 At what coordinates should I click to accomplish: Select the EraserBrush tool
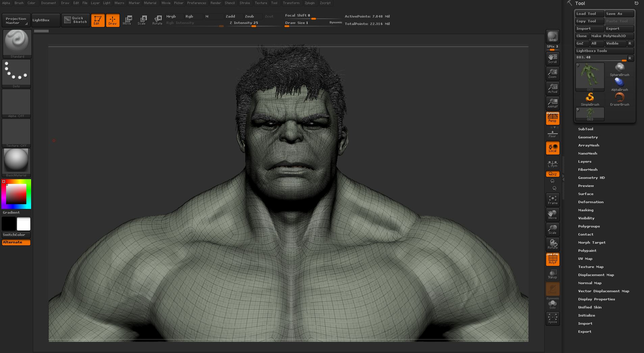[x=619, y=99]
